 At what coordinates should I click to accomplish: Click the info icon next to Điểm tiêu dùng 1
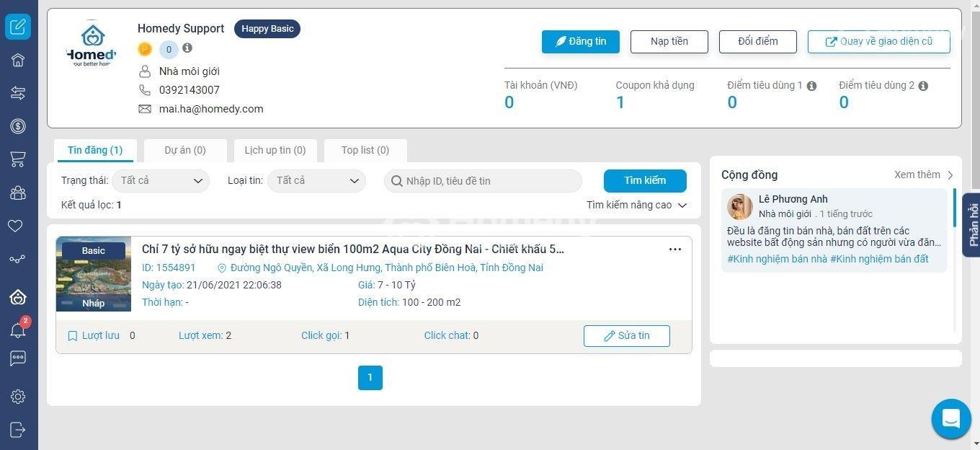[811, 86]
